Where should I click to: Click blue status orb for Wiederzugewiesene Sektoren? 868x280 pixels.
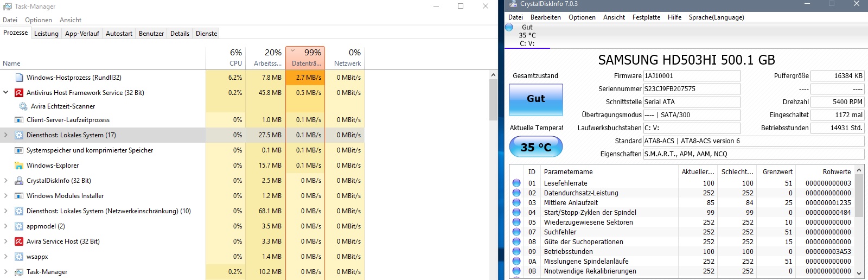click(516, 222)
